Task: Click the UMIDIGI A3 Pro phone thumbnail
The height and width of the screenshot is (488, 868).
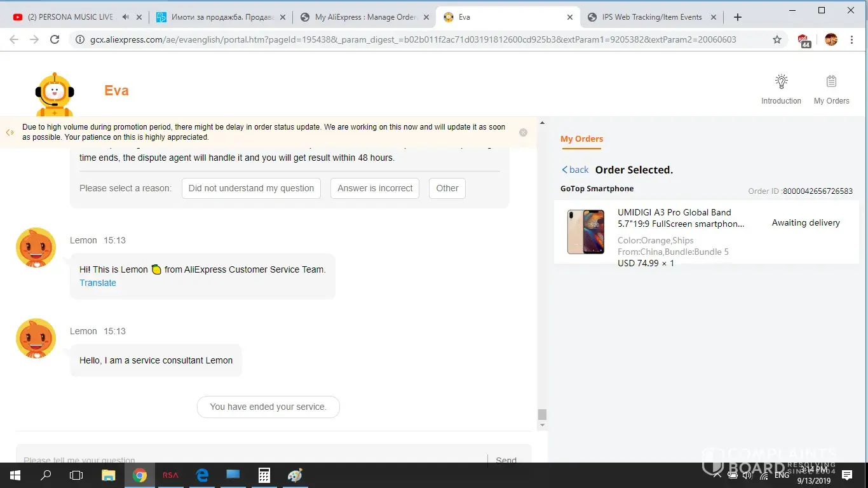Action: pos(586,232)
